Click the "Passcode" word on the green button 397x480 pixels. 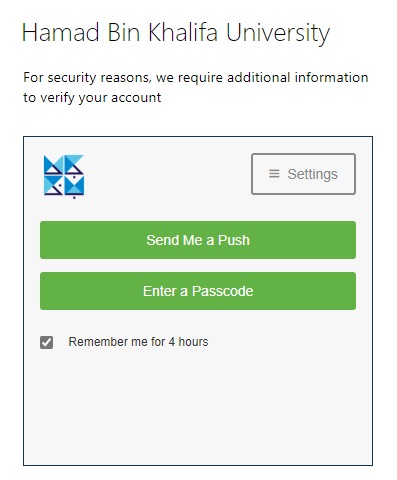click(x=222, y=291)
